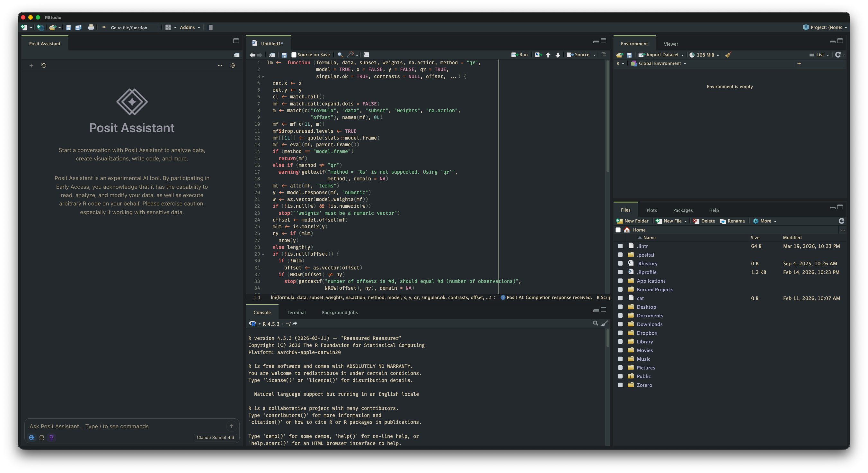Open the Documents folder link
Image resolution: width=868 pixels, height=473 pixels.
coord(650,315)
